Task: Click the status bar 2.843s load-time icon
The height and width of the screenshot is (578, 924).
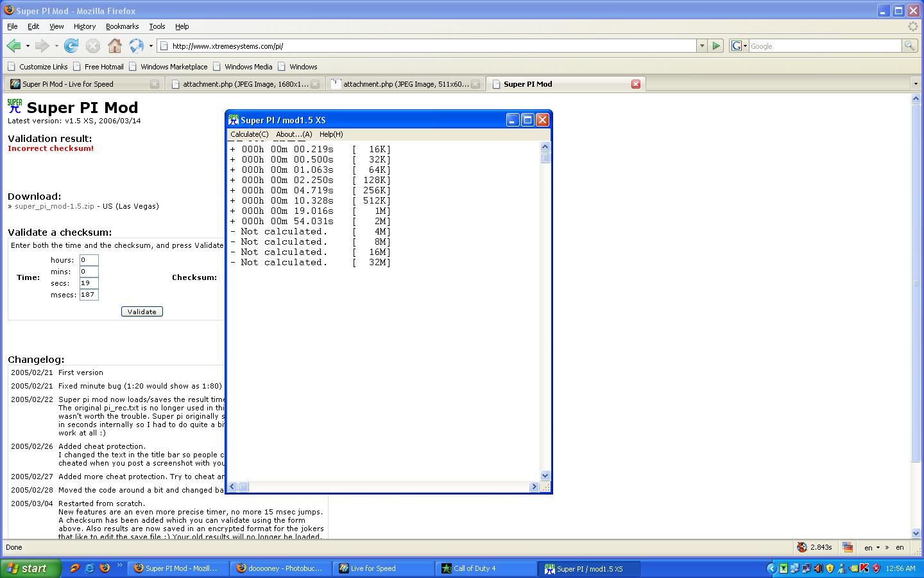Action: (802, 547)
